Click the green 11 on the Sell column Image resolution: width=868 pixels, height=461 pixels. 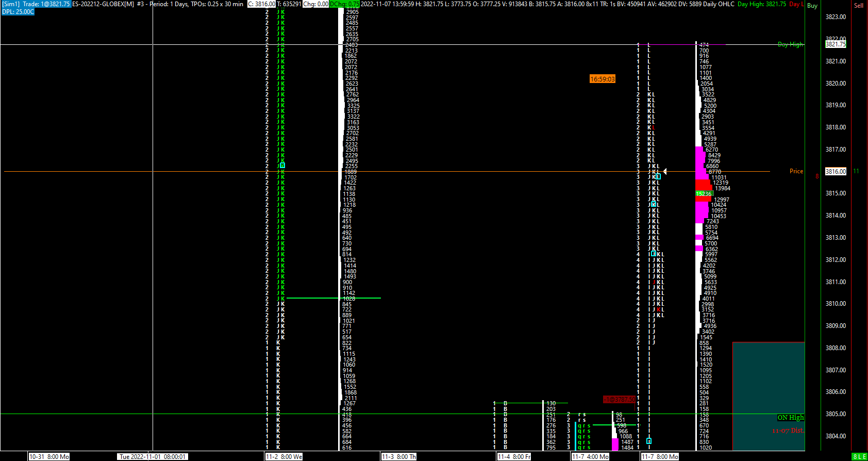[856, 171]
